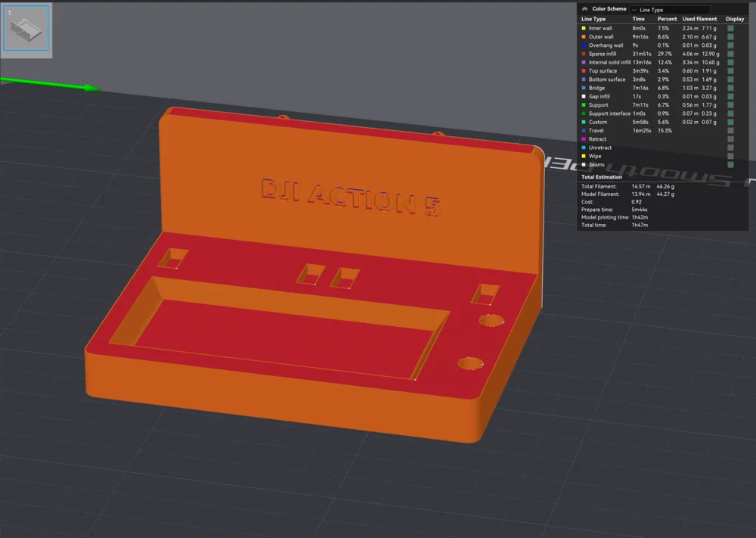Click the Sparse infill color swatch

pos(584,54)
